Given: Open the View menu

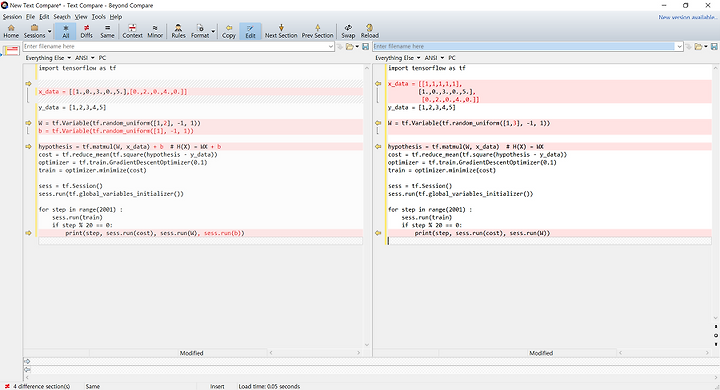Looking at the screenshot, I should pyautogui.click(x=81, y=17).
